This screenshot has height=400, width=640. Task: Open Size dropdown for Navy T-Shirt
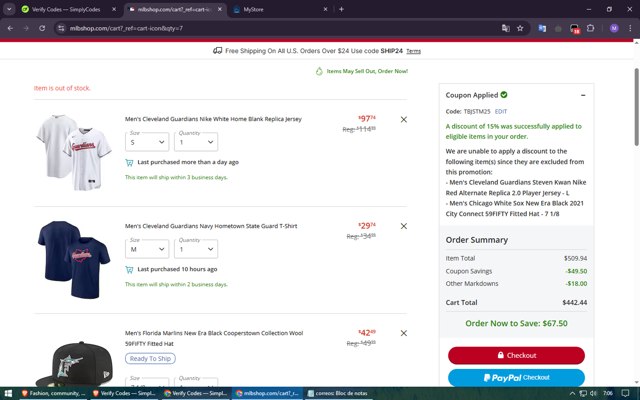click(147, 249)
